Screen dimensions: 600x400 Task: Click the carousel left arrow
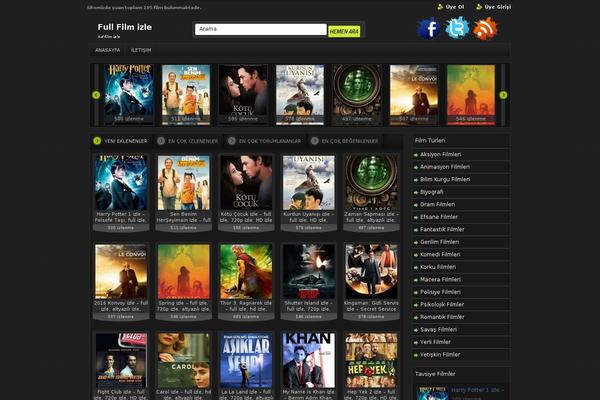96,95
